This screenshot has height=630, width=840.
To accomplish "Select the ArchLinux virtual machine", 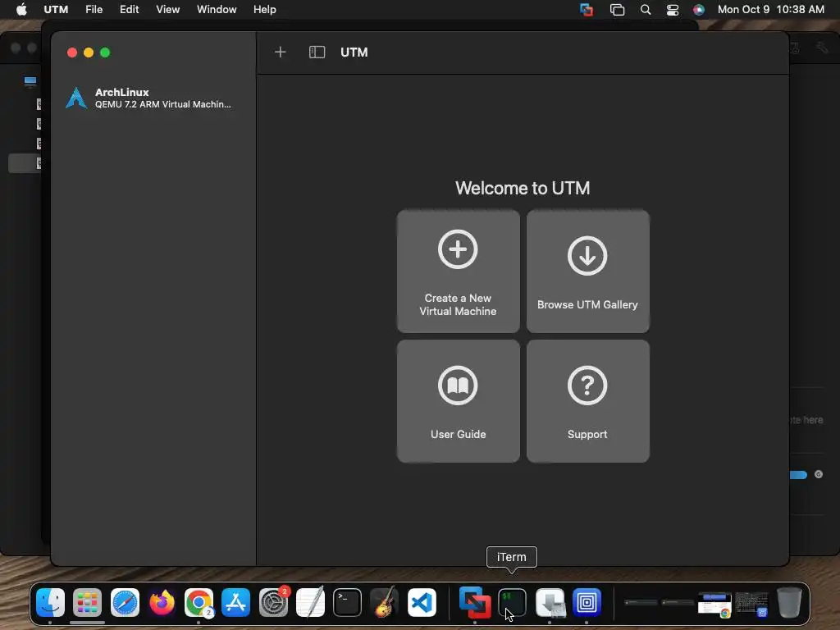I will (x=153, y=98).
